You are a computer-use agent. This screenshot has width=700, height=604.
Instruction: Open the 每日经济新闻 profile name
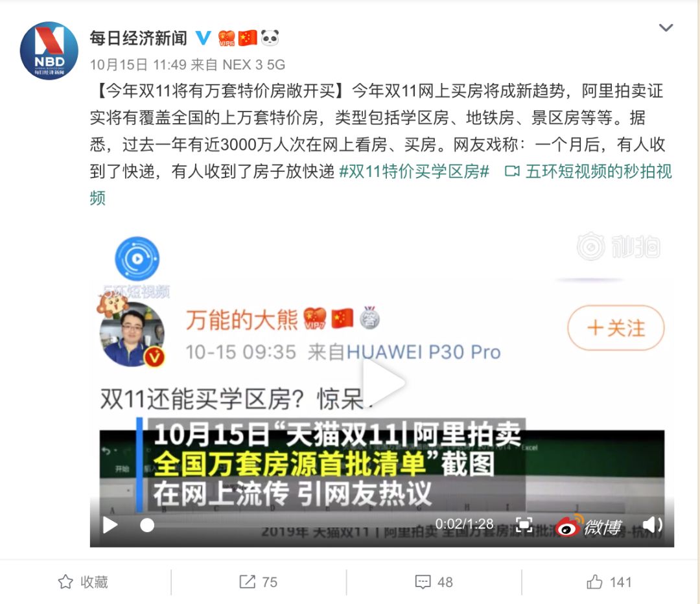click(139, 38)
